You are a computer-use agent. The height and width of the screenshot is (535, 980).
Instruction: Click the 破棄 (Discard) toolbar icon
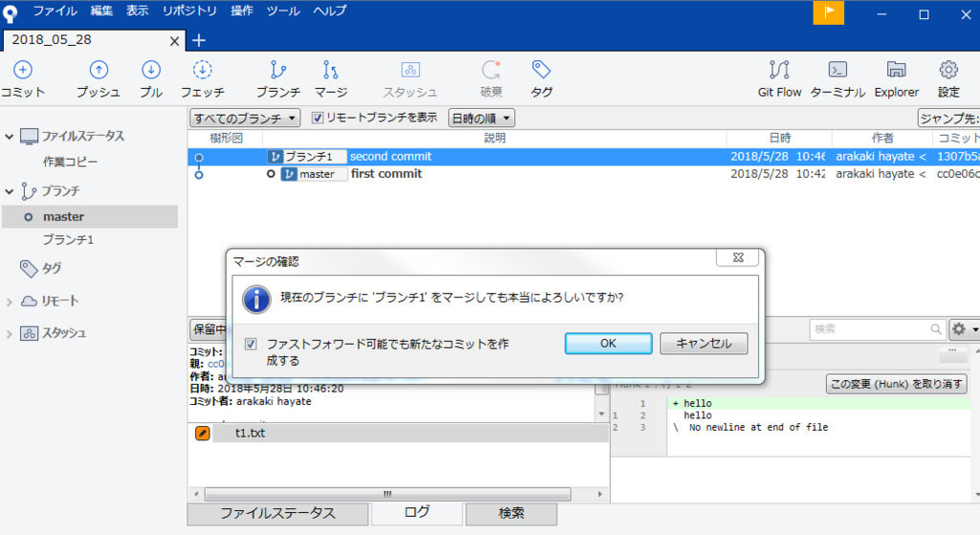[x=491, y=70]
